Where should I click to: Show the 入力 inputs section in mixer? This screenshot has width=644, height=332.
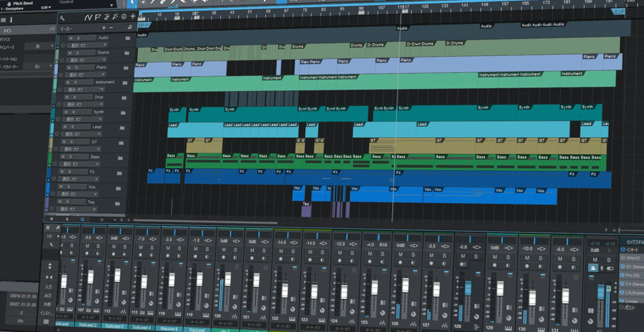point(48,287)
